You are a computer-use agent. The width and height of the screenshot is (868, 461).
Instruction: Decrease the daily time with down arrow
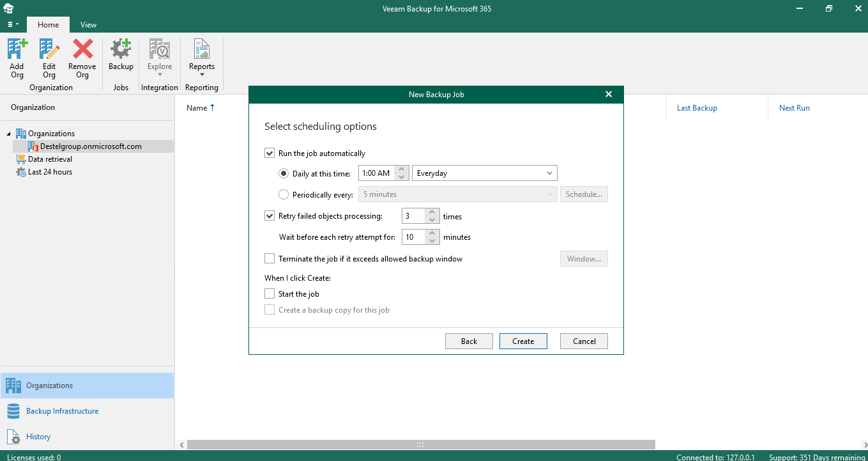pyautogui.click(x=402, y=177)
